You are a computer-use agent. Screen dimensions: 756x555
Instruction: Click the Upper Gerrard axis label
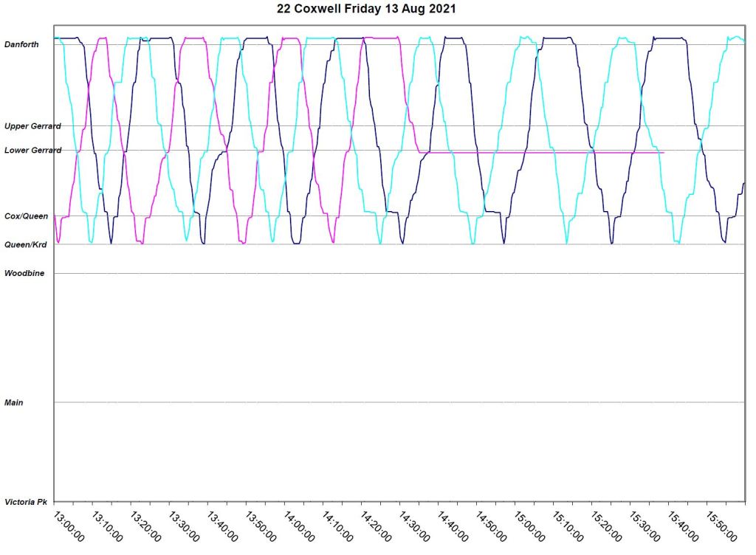click(32, 126)
